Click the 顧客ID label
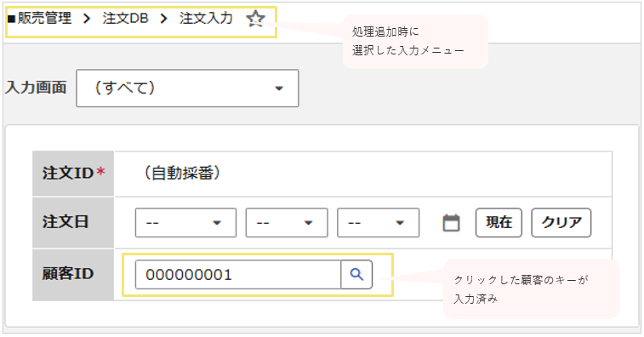This screenshot has height=337, width=644. point(68,274)
